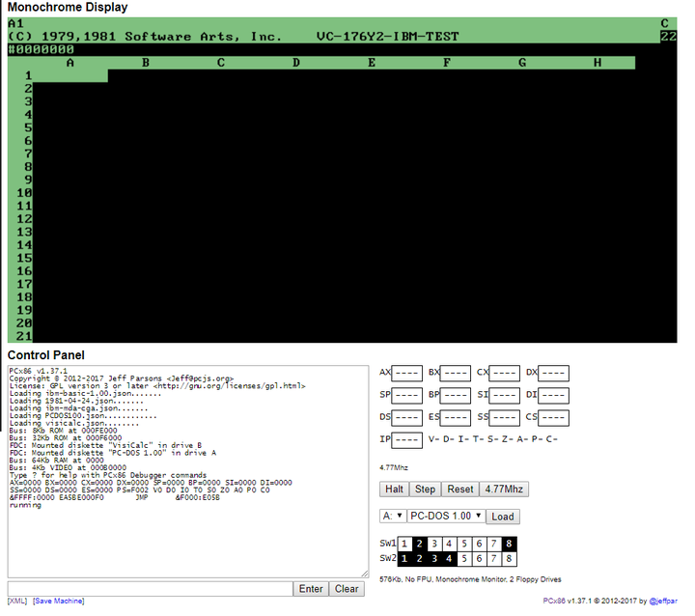Open the @jeffpar link
Image resolution: width=695 pixels, height=616 pixels.
coord(664,602)
